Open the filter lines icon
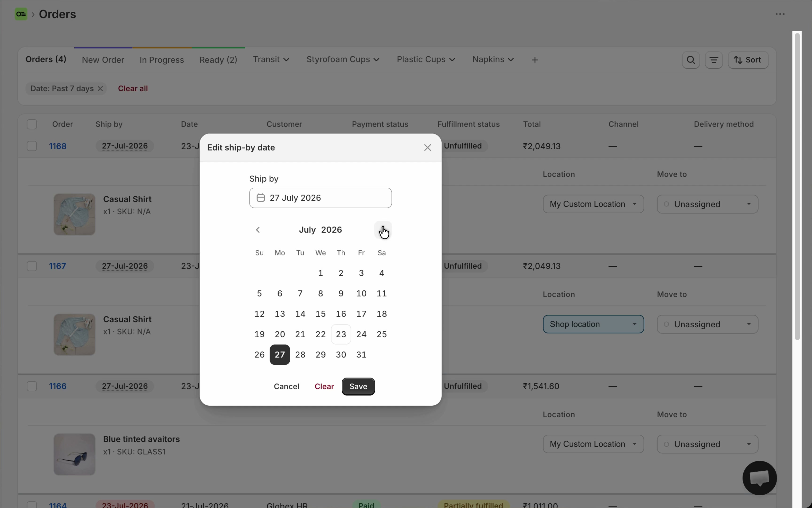The width and height of the screenshot is (812, 508). click(x=714, y=60)
